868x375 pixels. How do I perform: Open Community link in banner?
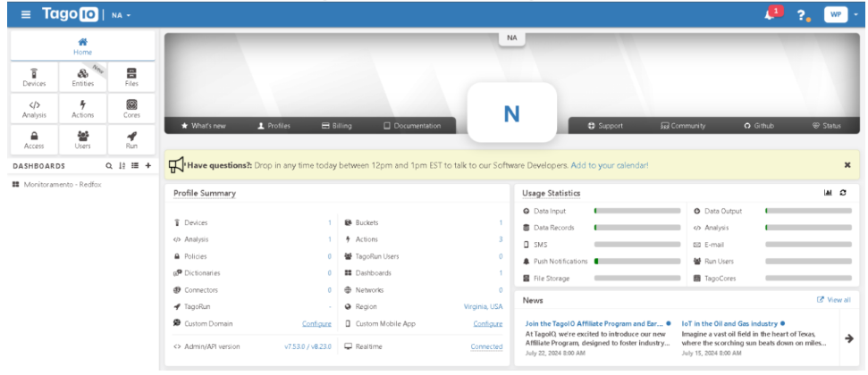[x=683, y=126]
